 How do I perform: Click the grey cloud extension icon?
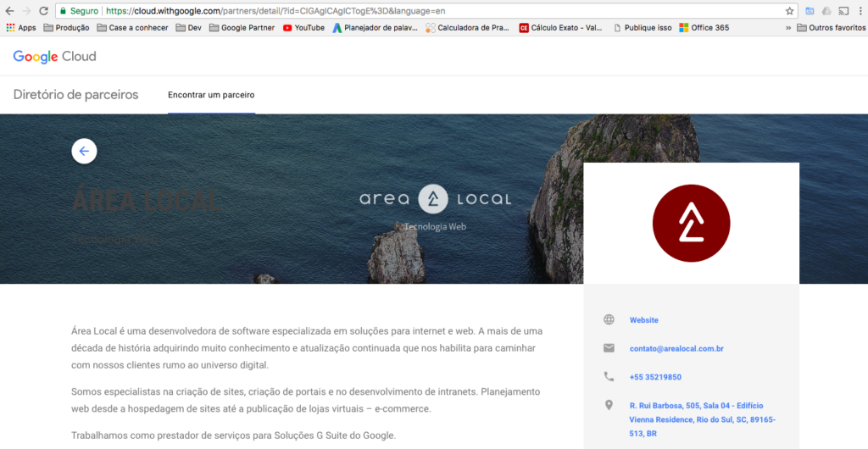pos(826,11)
